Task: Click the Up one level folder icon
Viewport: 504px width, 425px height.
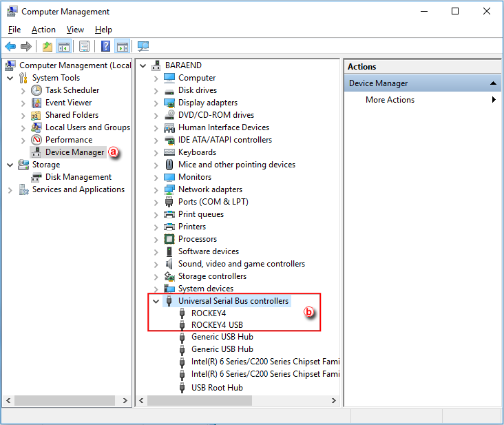Action: click(48, 47)
